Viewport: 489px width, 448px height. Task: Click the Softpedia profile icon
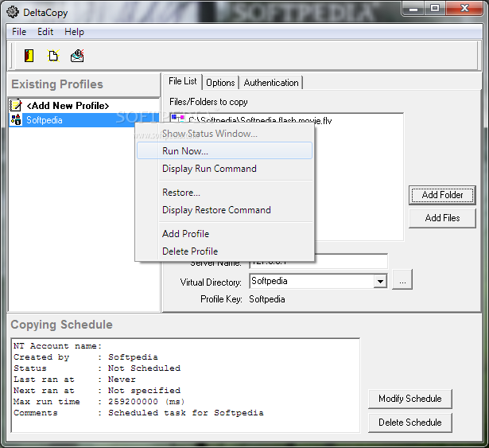click(16, 120)
